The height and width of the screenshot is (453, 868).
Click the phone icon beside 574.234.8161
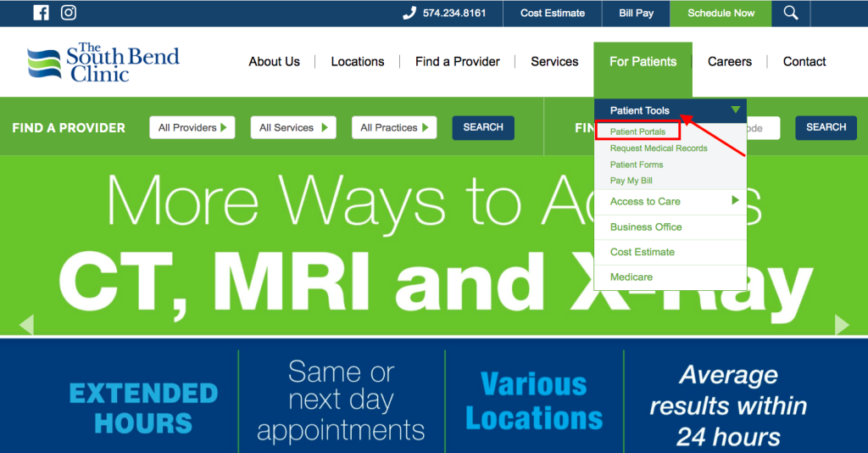pyautogui.click(x=409, y=14)
